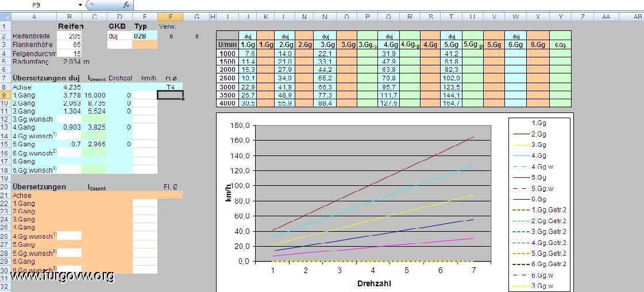Click the Drehzahl axis title

point(374,283)
